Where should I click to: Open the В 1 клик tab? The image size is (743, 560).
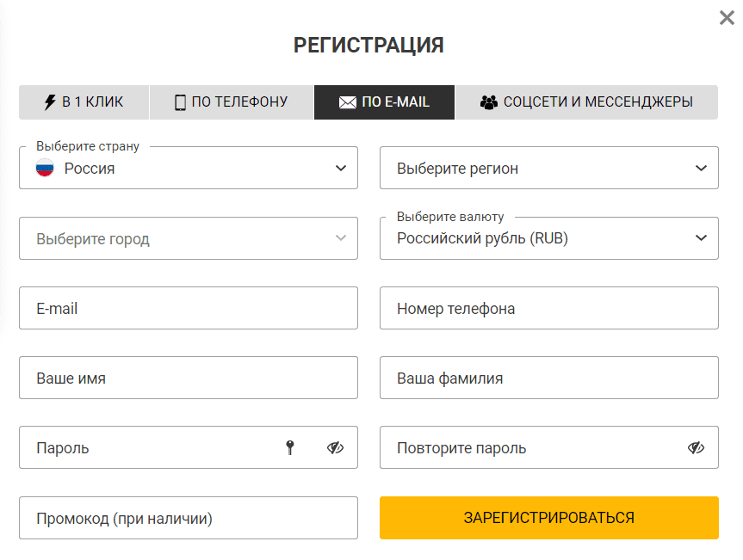(x=84, y=102)
